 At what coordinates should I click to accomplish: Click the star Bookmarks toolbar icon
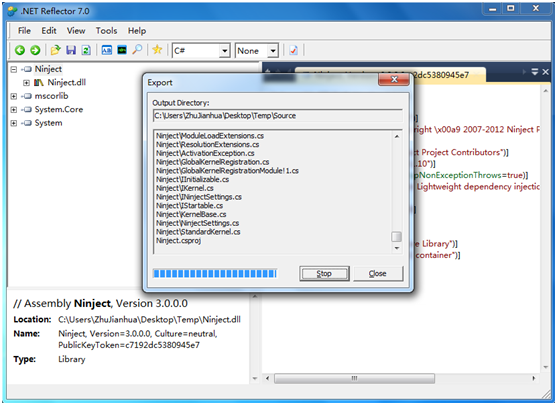(157, 50)
